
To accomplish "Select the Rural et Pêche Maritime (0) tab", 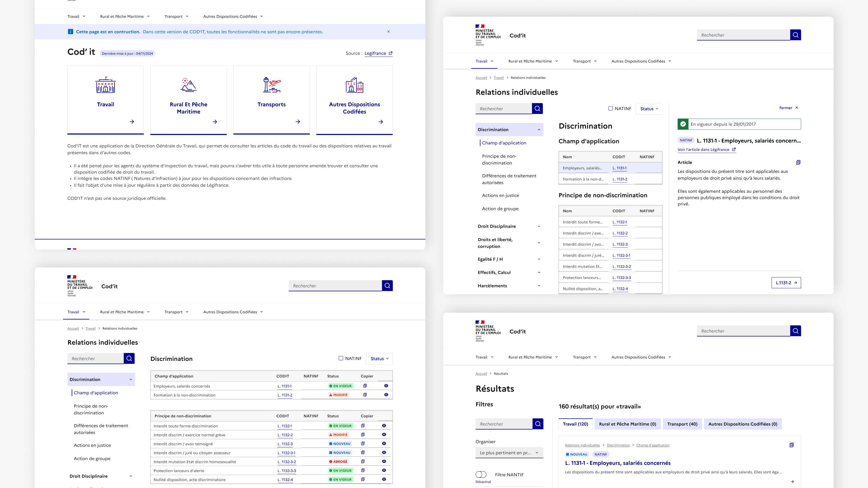I will (x=627, y=424).
